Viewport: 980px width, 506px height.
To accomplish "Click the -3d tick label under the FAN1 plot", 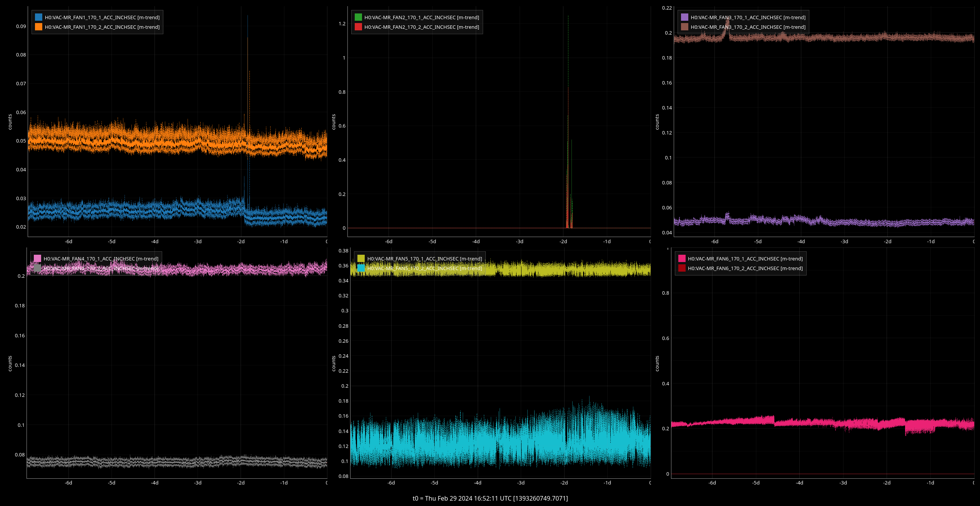I will pyautogui.click(x=198, y=241).
